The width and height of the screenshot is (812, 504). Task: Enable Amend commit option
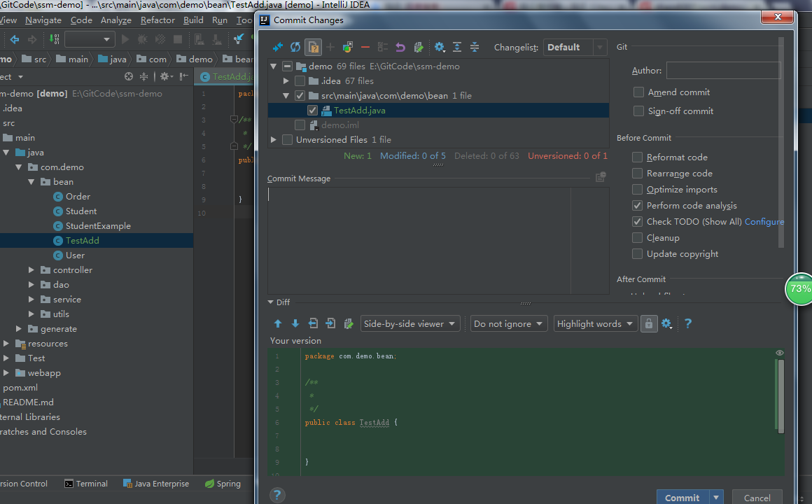pyautogui.click(x=638, y=92)
